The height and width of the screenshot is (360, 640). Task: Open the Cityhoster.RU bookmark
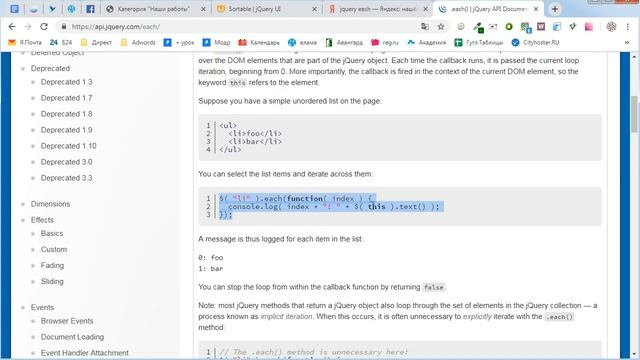(x=535, y=42)
